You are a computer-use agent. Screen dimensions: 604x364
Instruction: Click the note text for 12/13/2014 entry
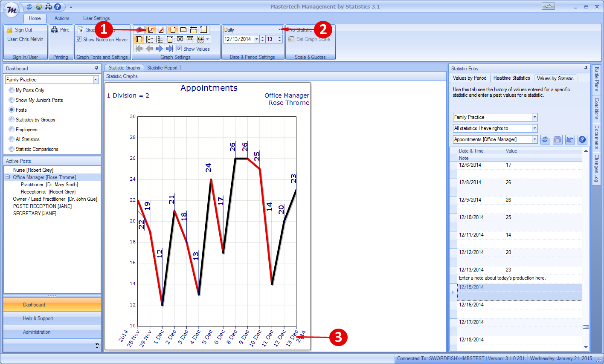pos(502,278)
